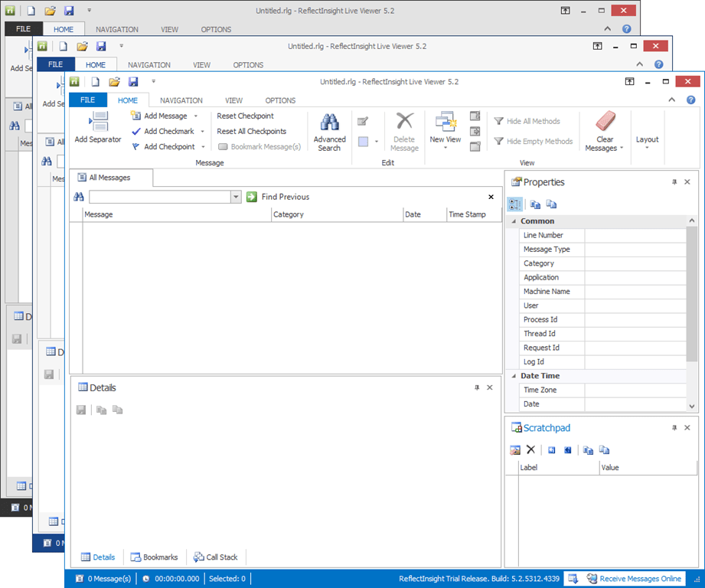
Task: Collapse the ribbon with the caret in front window
Action: (672, 100)
